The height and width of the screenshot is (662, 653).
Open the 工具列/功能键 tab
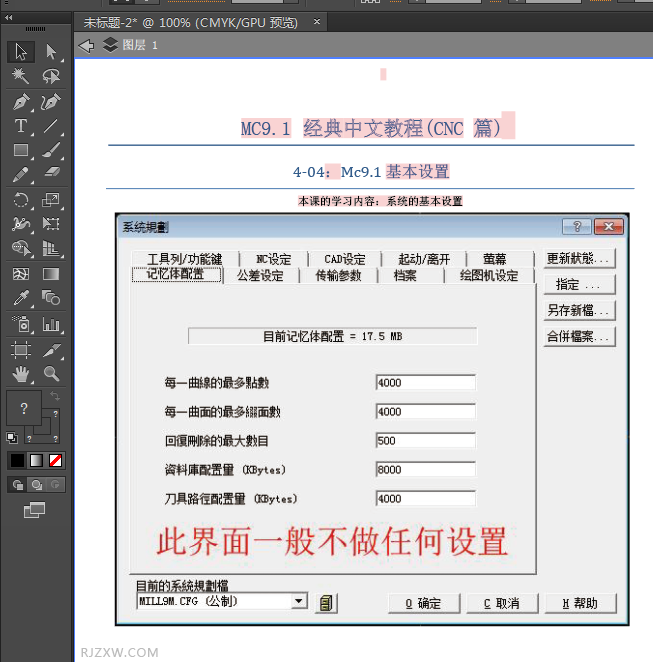[x=185, y=259]
